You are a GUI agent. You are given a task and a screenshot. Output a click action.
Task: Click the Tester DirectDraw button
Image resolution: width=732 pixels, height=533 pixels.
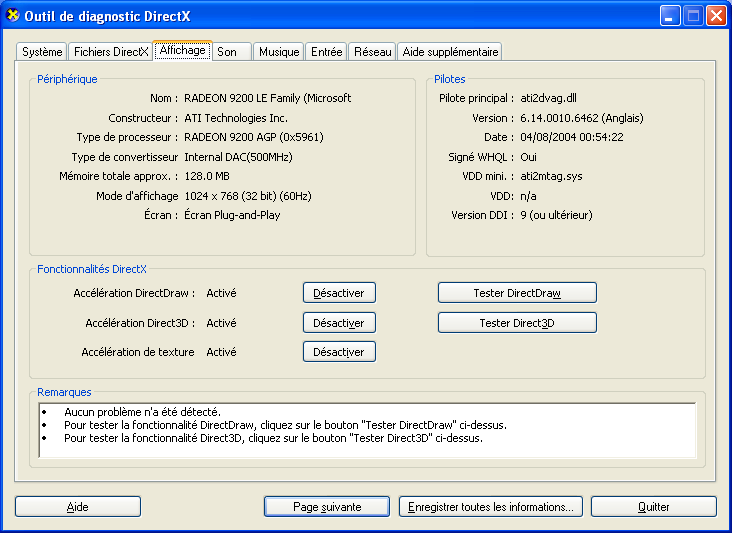[517, 293]
